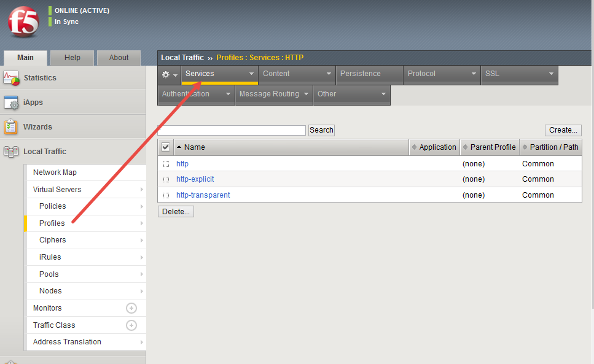Open the SSL profiles dropdown
This screenshot has height=364, width=594.
click(521, 74)
